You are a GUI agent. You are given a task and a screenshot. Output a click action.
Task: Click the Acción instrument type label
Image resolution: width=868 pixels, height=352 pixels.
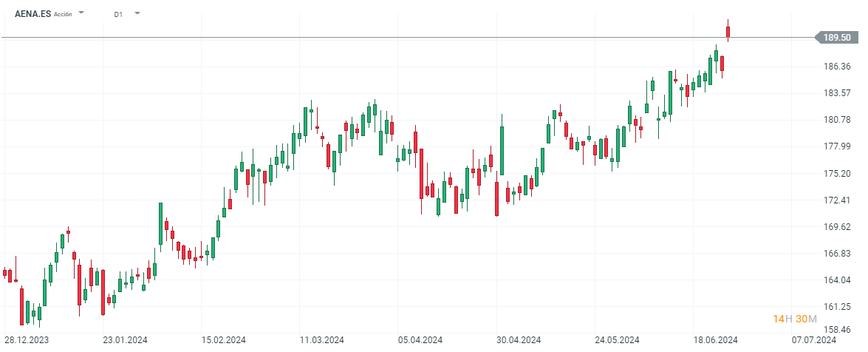pos(64,14)
